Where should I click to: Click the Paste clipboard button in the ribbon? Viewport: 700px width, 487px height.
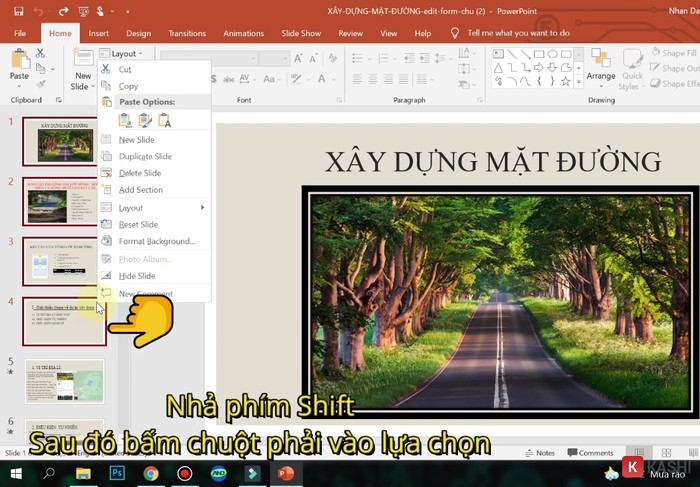point(19,59)
